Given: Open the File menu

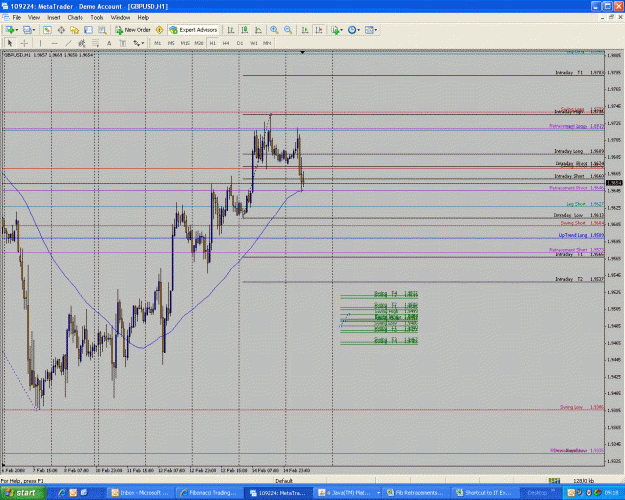Looking at the screenshot, I should 17,18.
